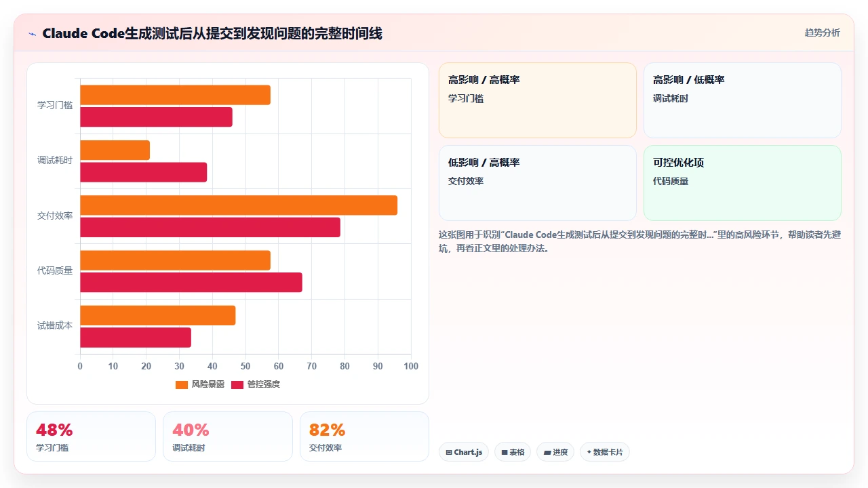Click the 表格 tag
Screen dimensions: 868x488
tap(513, 452)
